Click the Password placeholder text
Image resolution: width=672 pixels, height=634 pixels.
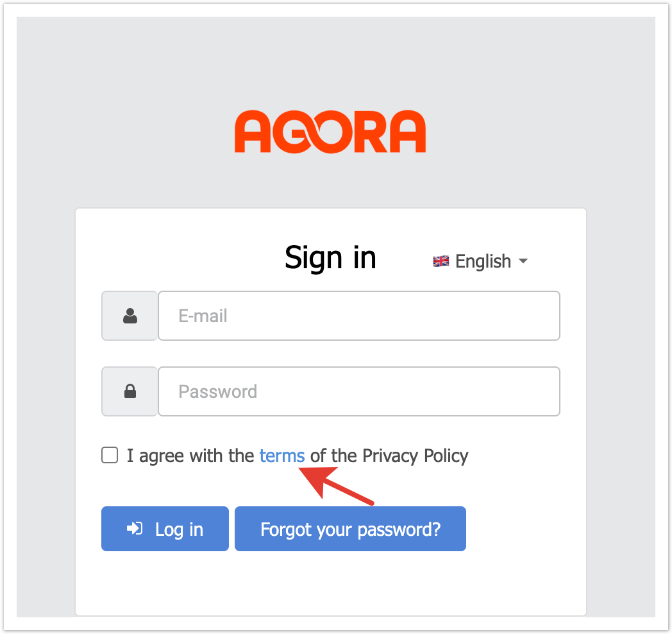[218, 391]
